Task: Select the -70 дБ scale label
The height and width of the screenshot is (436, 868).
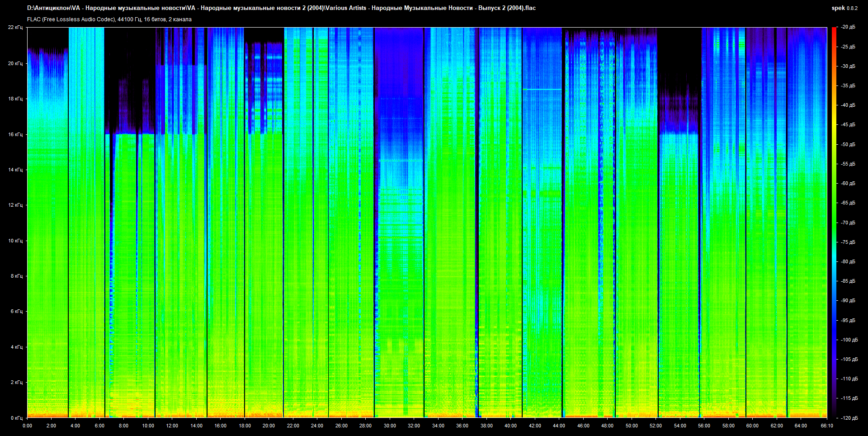Action: [x=848, y=223]
